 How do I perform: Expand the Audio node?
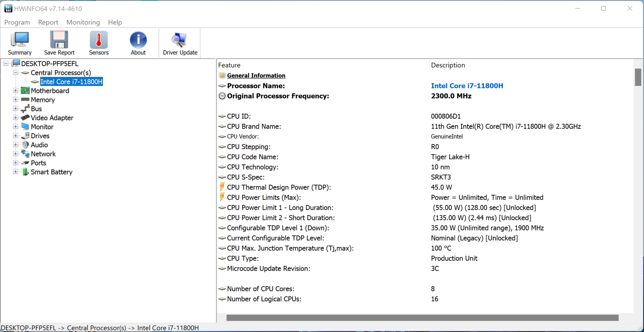pyautogui.click(x=15, y=145)
